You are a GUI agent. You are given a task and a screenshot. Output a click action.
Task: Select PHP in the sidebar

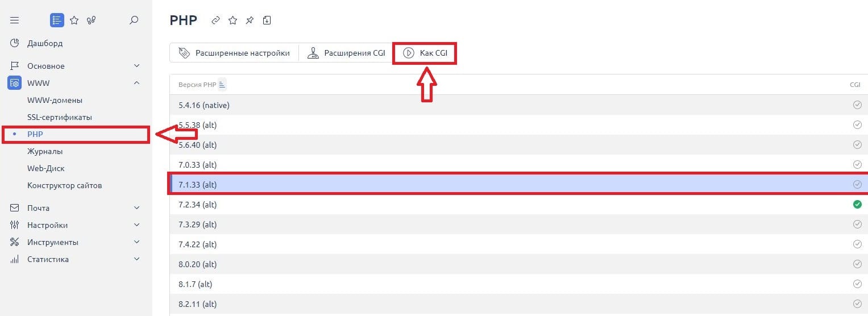pos(35,134)
